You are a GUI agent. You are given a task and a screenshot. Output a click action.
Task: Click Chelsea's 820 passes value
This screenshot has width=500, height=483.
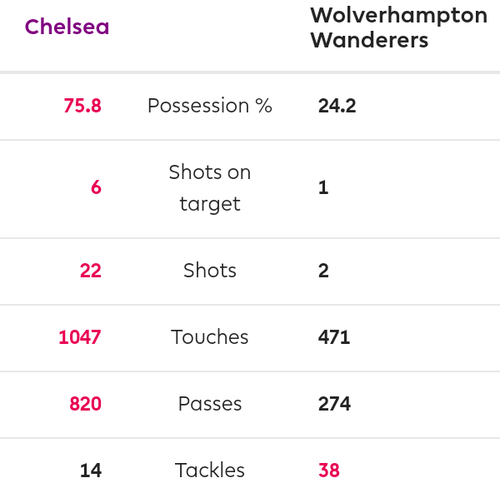pos(85,404)
